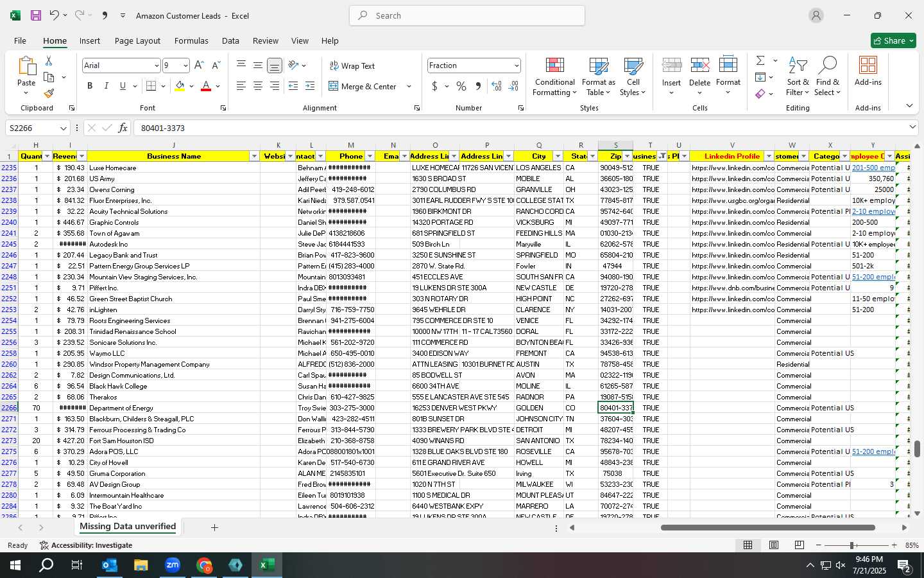Click the red Font Color swatch button
The image size is (924, 578).
(206, 86)
